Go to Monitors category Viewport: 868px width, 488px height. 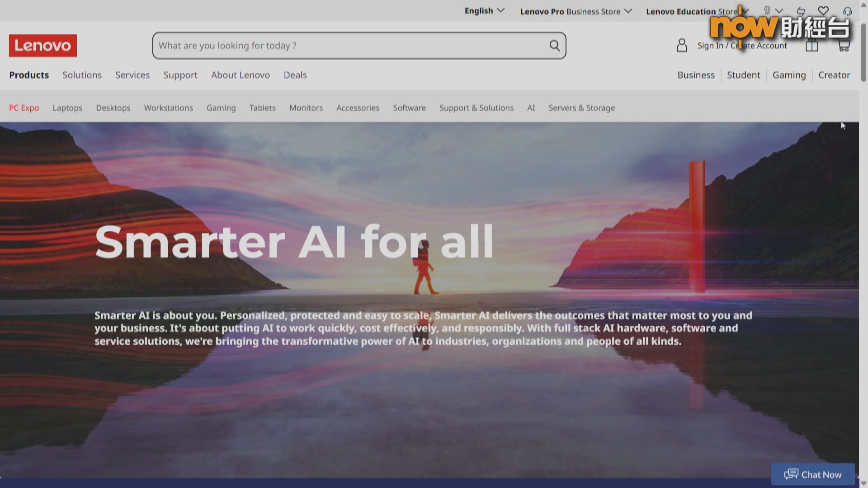pyautogui.click(x=306, y=108)
